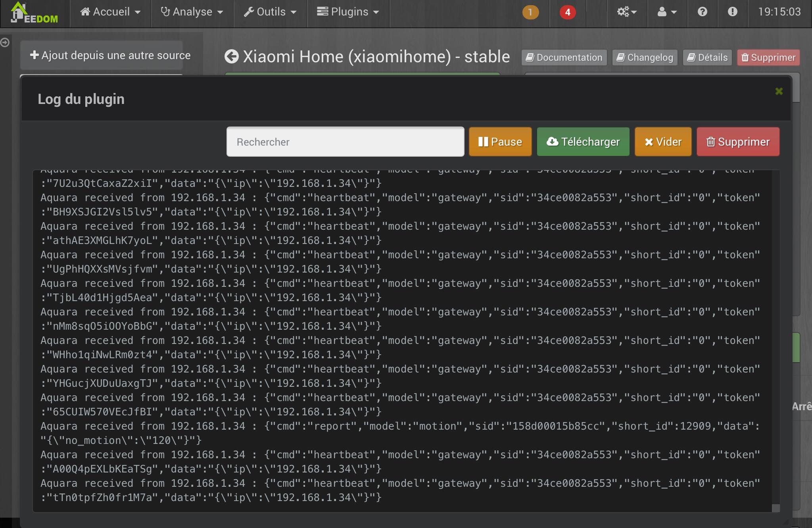
Task: Click the red notification badge showing 4
Action: click(568, 12)
